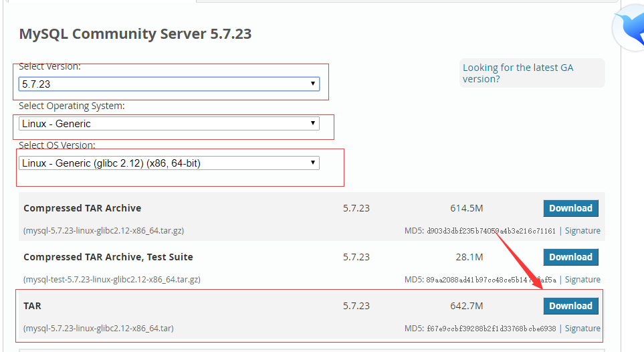The width and height of the screenshot is (644, 352).
Task: Open Signature link for Compressed TAR Archive
Action: coord(582,231)
